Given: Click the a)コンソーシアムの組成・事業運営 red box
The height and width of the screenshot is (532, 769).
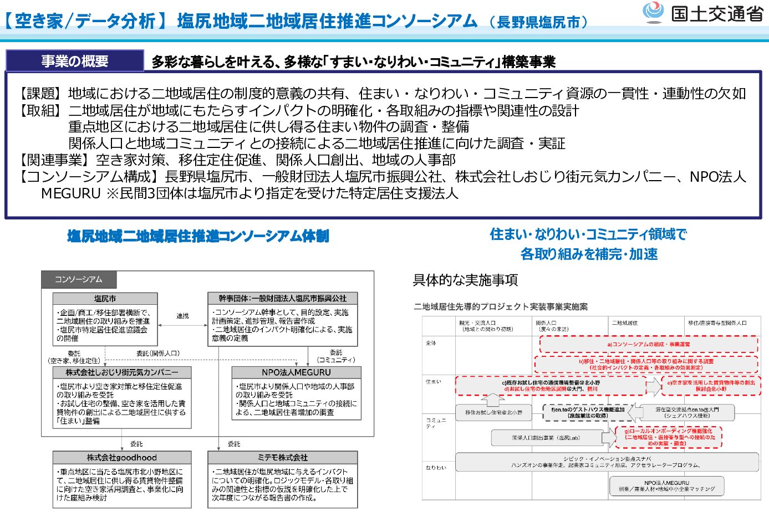Looking at the screenshot, I should tap(648, 344).
